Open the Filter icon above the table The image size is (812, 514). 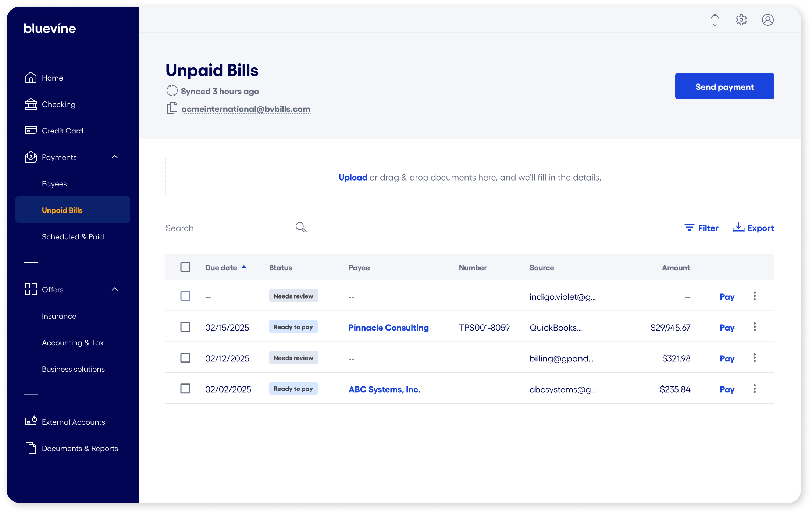689,228
